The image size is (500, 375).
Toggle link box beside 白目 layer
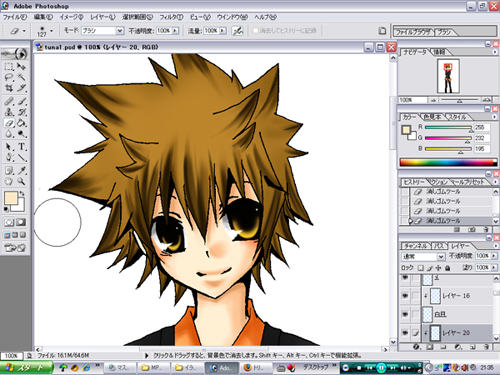415,314
